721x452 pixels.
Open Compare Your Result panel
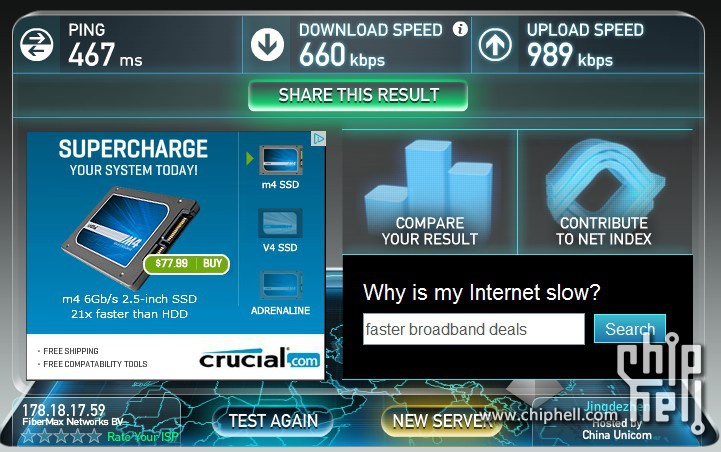coord(429,192)
